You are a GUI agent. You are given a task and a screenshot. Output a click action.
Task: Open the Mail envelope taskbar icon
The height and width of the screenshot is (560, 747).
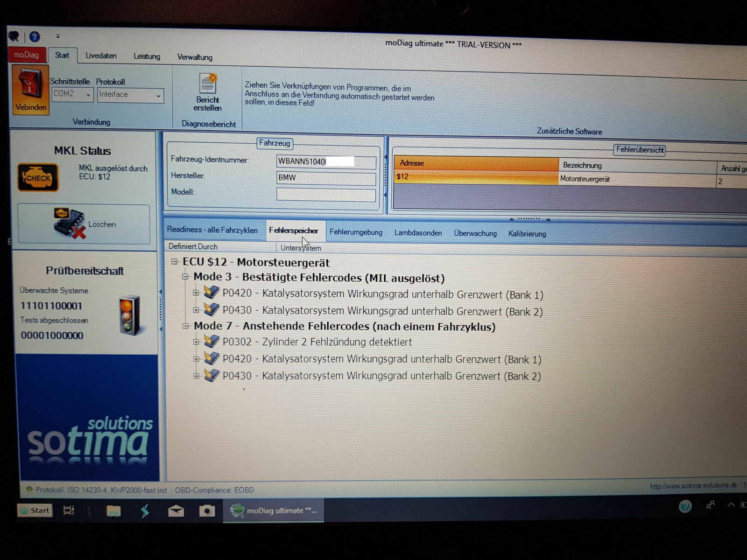point(176,511)
